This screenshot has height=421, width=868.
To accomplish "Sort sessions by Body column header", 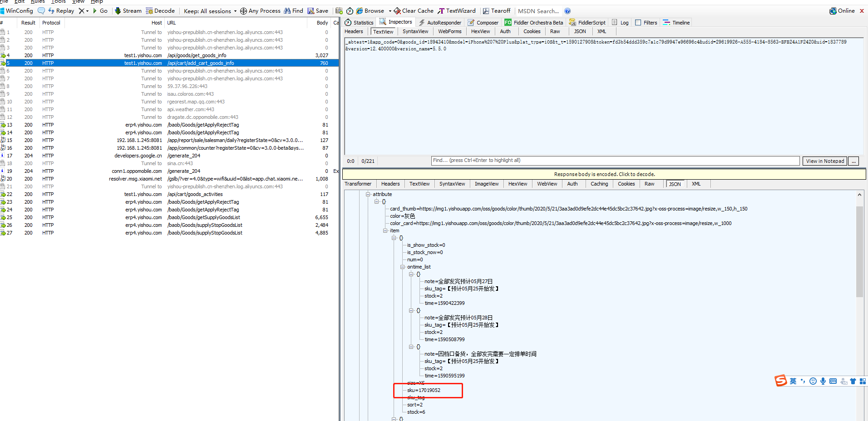I will (x=322, y=23).
